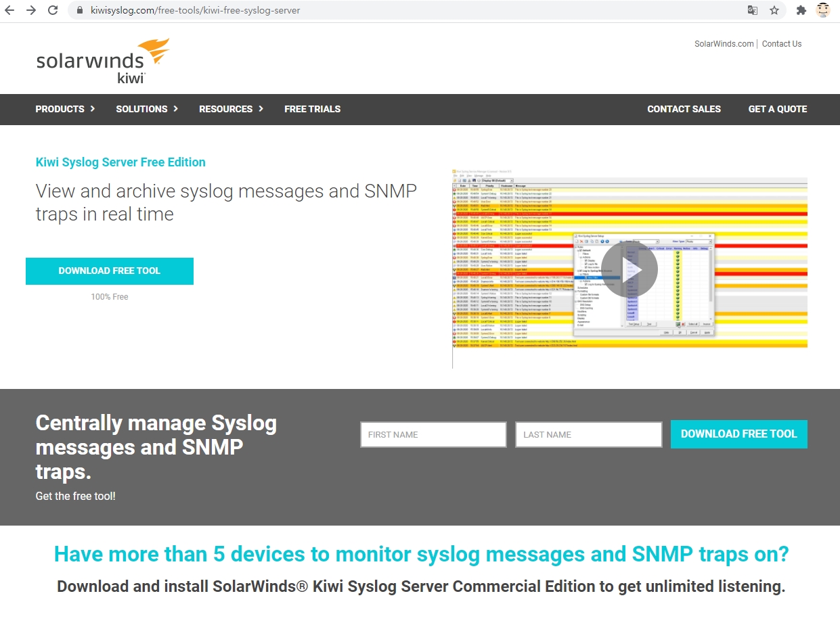840x623 pixels.
Task: Click the SolarWinds.com link
Action: pos(724,44)
